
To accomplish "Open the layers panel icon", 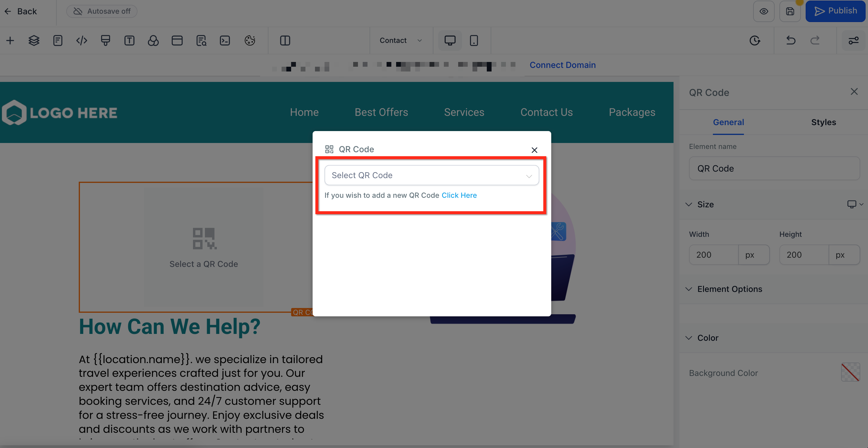I will pyautogui.click(x=34, y=41).
